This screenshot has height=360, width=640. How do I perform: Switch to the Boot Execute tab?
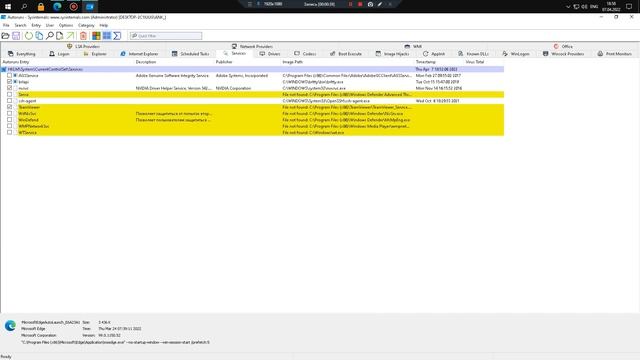tap(346, 54)
